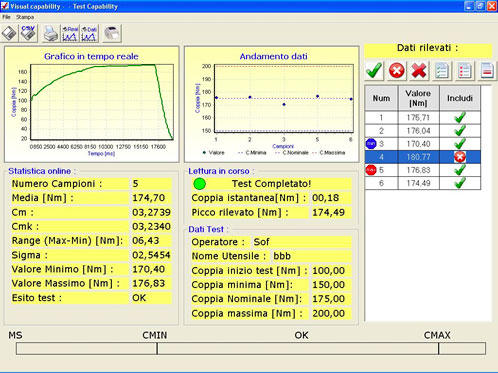Toggle excluded mark for sample 4
This screenshot has width=498, height=373.
460,157
